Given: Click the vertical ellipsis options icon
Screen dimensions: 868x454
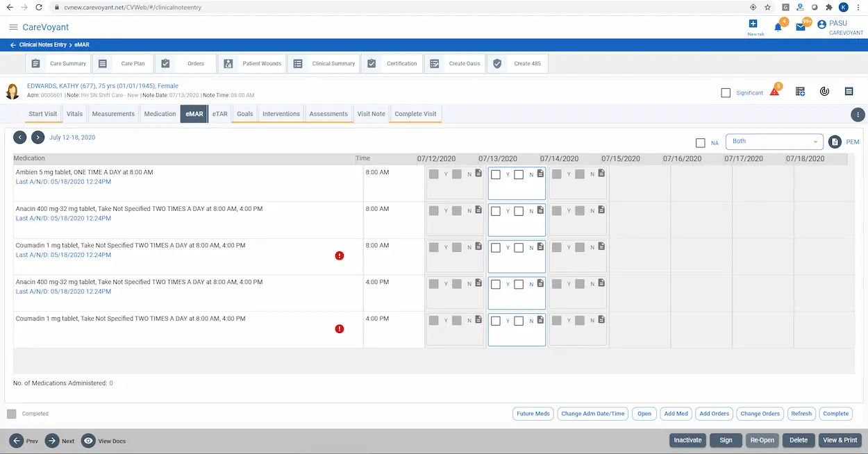Looking at the screenshot, I should tap(858, 115).
